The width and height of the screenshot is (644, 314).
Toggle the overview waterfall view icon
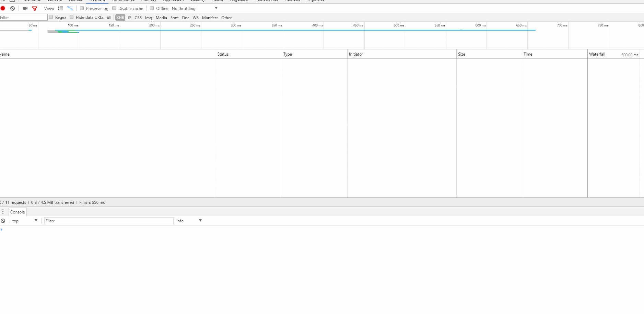70,8
